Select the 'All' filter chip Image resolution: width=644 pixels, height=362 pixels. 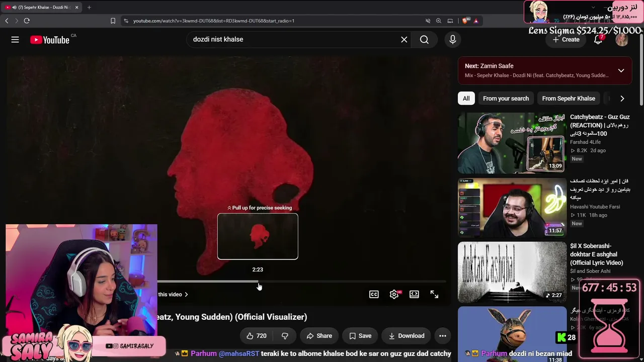pyautogui.click(x=466, y=99)
